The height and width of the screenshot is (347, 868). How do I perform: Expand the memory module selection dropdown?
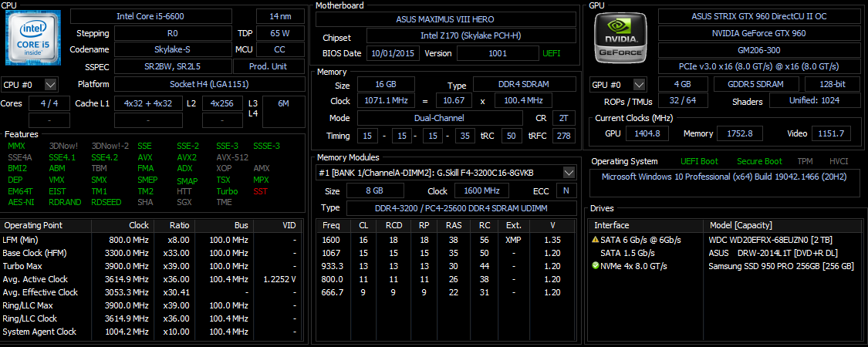tap(569, 173)
